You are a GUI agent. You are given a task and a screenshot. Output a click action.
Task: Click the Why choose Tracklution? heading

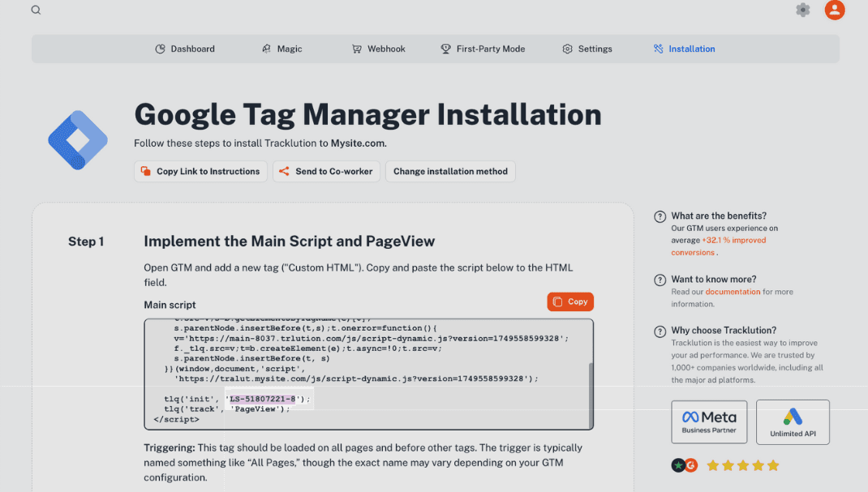pyautogui.click(x=724, y=331)
